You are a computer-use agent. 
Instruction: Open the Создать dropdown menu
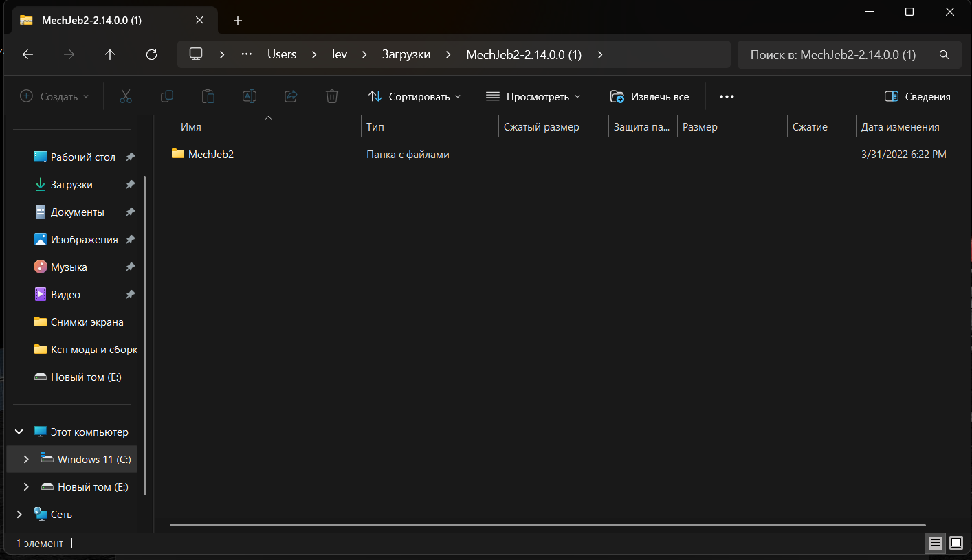click(54, 96)
